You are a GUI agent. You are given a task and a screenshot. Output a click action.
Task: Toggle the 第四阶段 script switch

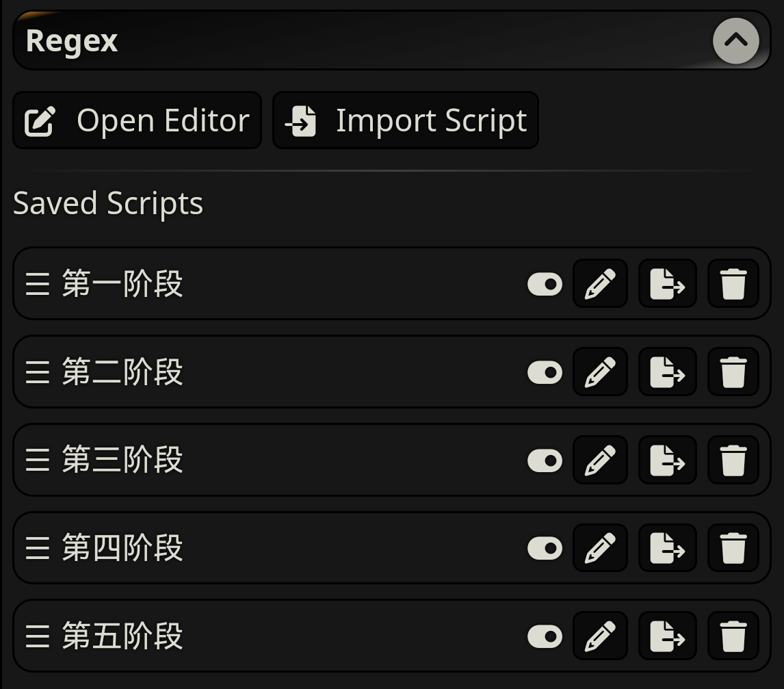(545, 548)
